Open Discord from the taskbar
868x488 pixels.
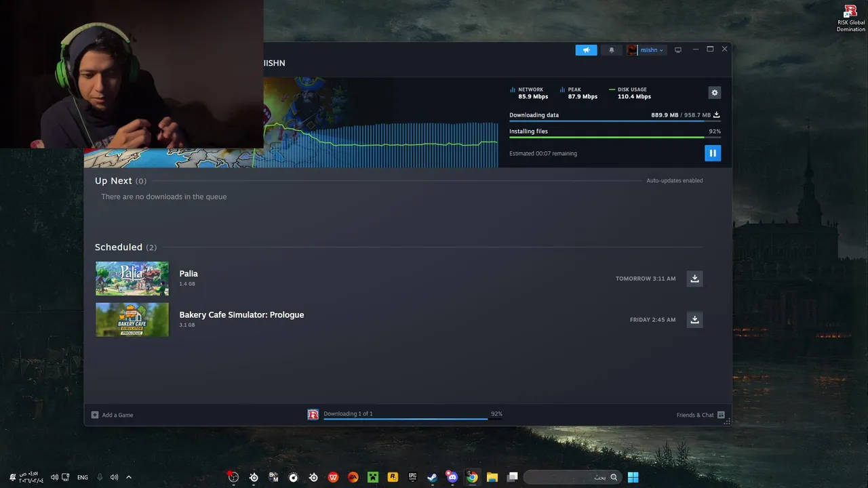coord(452,477)
